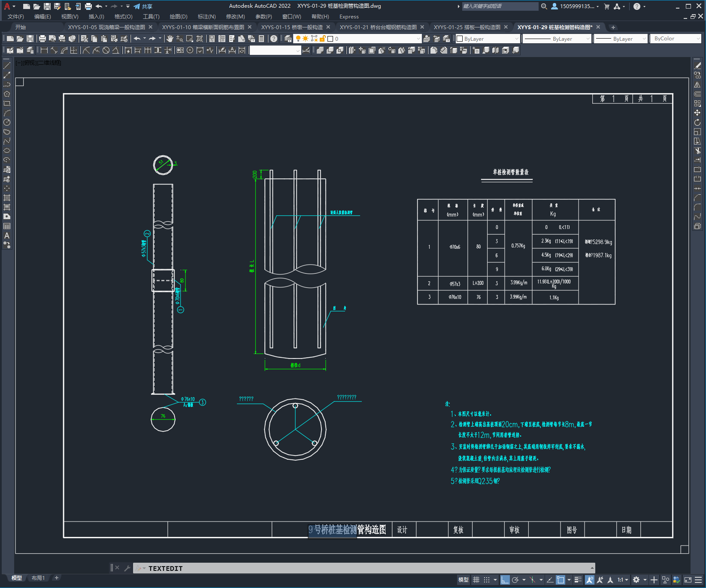Switch to the 布局1 layout tab
706x588 pixels.
[x=38, y=578]
